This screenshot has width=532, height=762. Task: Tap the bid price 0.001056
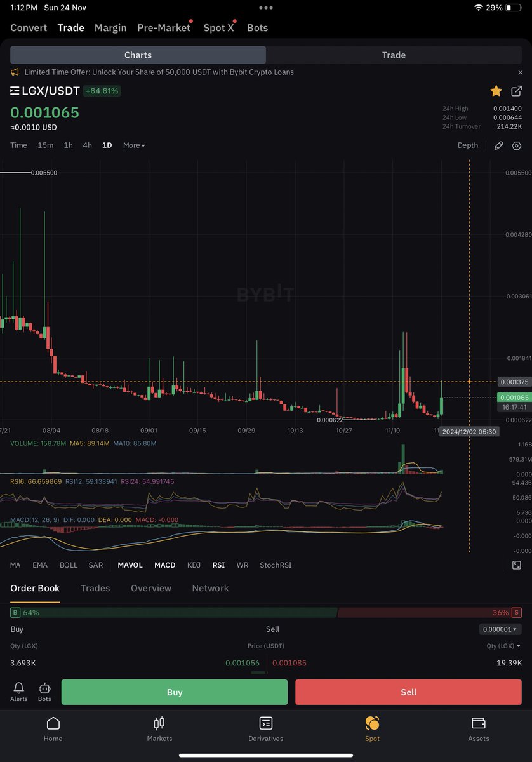(x=243, y=663)
